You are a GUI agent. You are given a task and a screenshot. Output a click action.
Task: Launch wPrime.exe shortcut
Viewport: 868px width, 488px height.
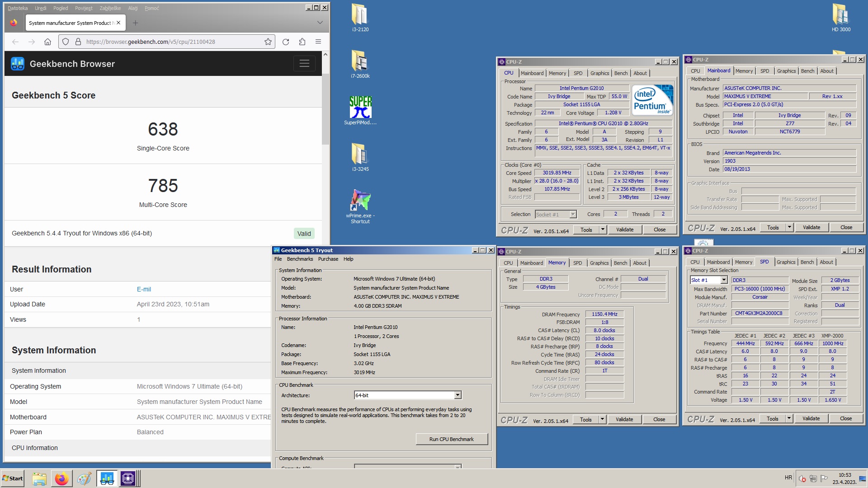(x=360, y=206)
